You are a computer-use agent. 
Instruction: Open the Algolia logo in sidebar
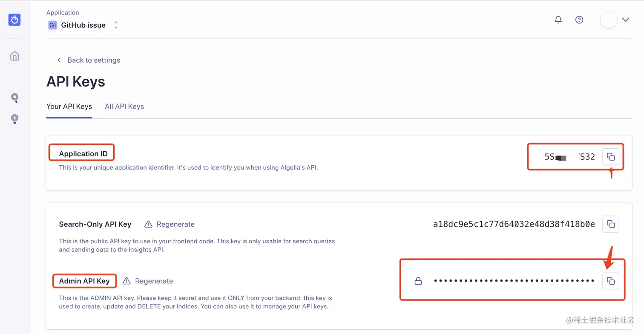(x=14, y=20)
